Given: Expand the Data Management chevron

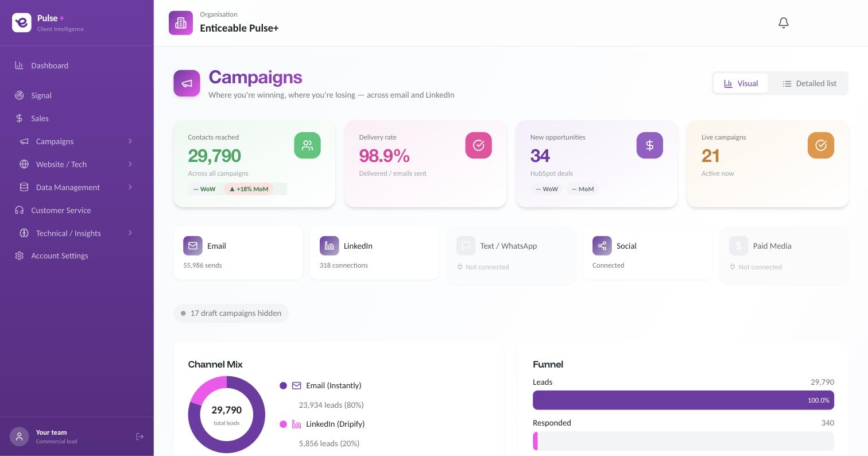Looking at the screenshot, I should click(x=130, y=187).
